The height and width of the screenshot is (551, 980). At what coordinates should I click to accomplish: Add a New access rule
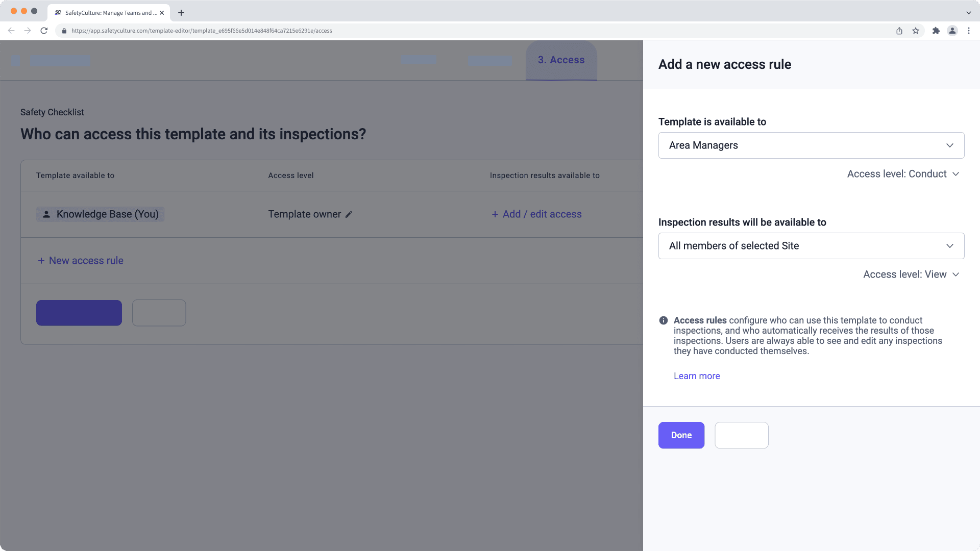80,260
